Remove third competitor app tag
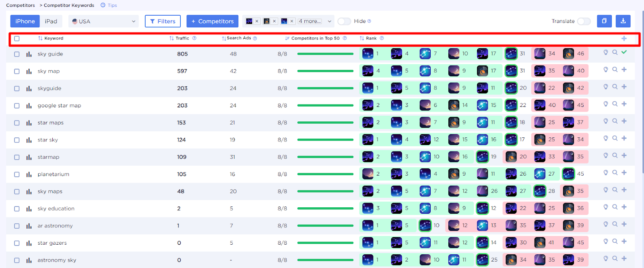Screen dimensions: 644x268 pyautogui.click(x=292, y=21)
